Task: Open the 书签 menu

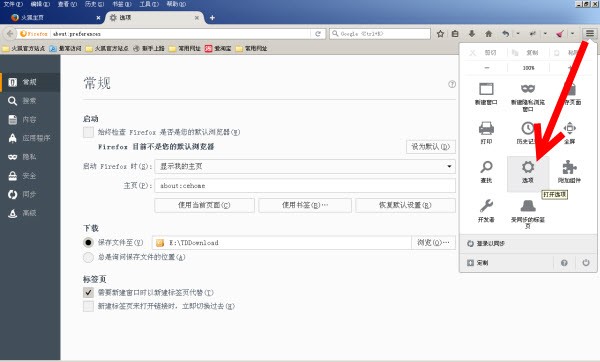Action: [122, 4]
